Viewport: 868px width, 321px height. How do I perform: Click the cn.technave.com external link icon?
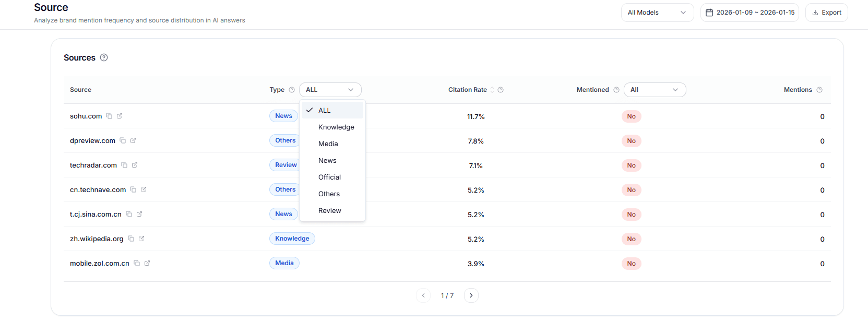coord(144,189)
